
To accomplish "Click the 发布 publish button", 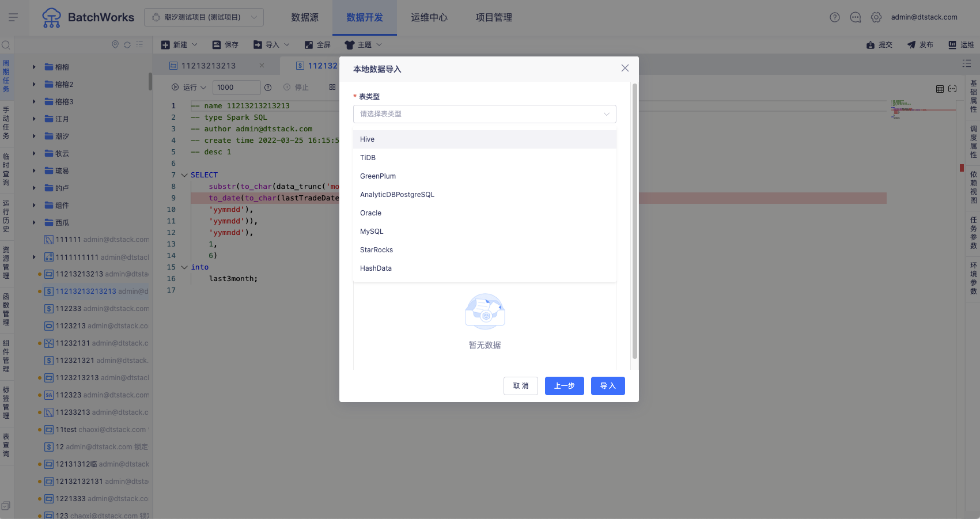I will coord(920,44).
